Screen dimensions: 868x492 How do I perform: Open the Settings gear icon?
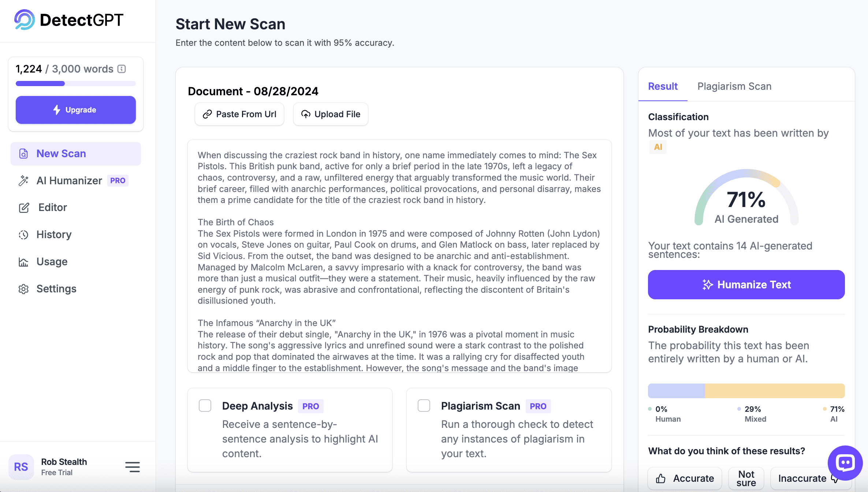point(23,289)
